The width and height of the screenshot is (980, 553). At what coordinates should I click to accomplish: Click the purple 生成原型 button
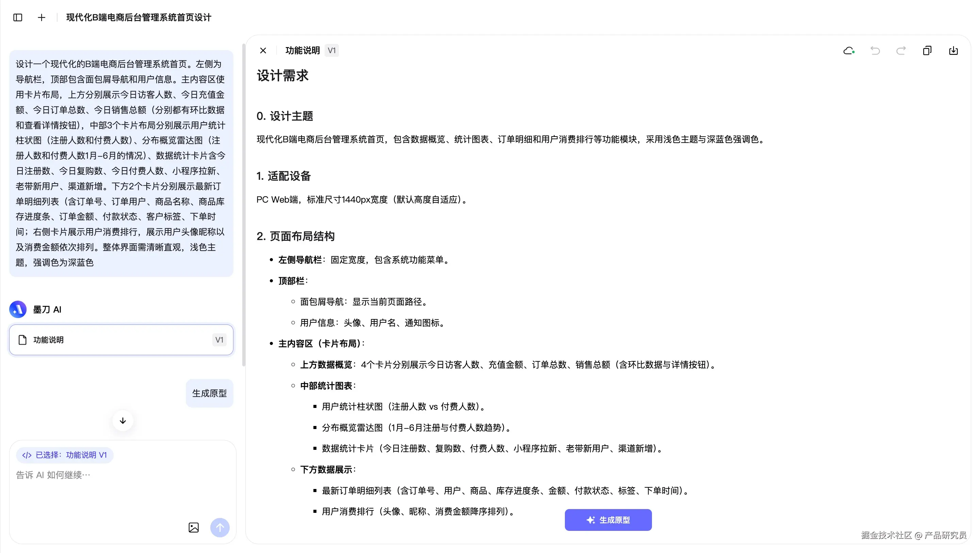[x=608, y=520]
